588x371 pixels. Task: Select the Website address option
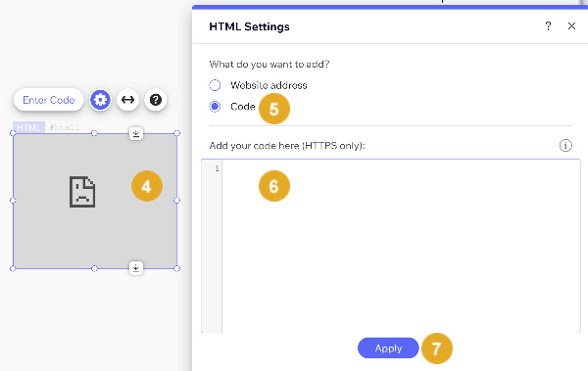tap(215, 85)
